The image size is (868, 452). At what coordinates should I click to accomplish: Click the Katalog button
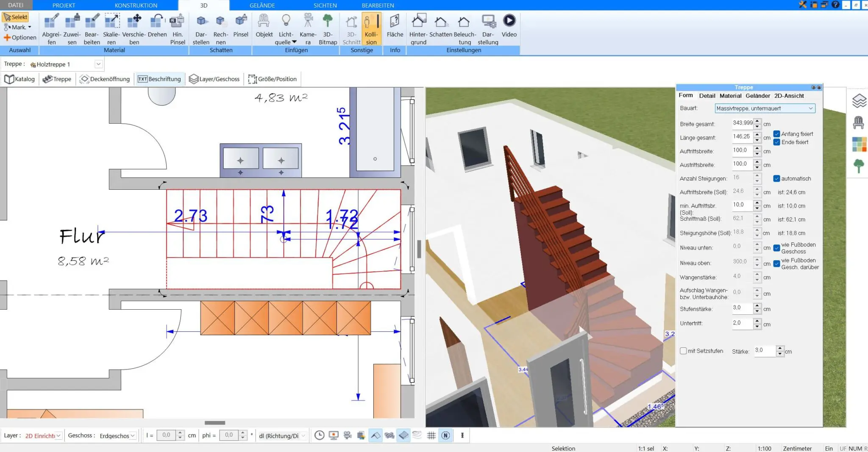click(19, 79)
